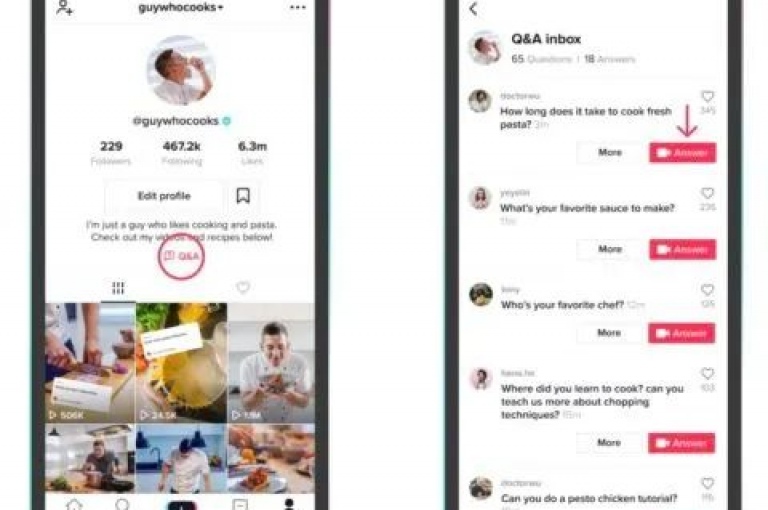Switch to the videos grid tab
This screenshot has height=510, width=768.
point(118,288)
